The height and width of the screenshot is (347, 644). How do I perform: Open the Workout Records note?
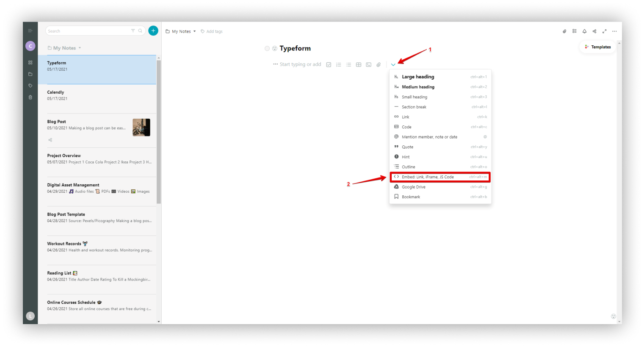click(97, 250)
